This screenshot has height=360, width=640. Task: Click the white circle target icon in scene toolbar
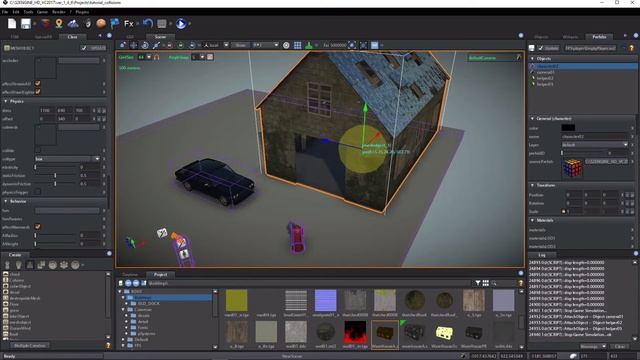[286, 45]
